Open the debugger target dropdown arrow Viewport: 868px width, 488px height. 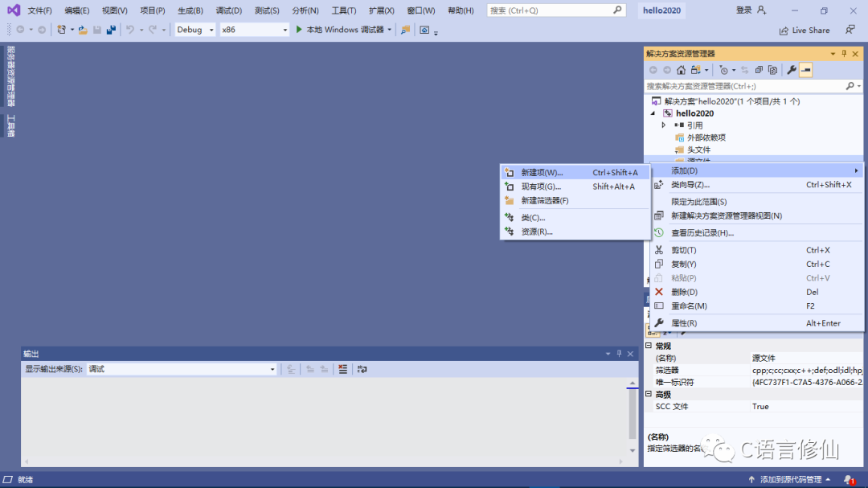point(390,30)
